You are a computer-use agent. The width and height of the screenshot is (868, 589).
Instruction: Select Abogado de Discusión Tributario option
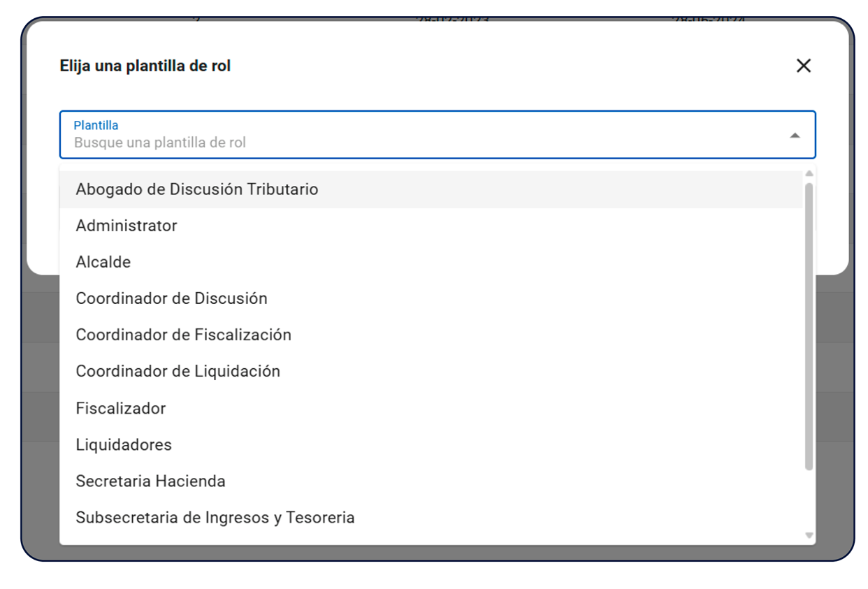(196, 189)
